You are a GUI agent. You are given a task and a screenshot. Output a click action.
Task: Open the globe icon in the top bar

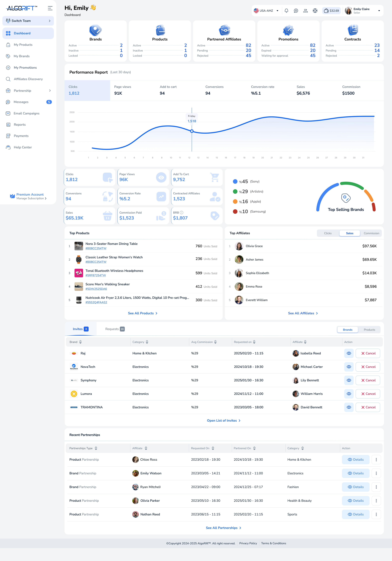tap(315, 11)
